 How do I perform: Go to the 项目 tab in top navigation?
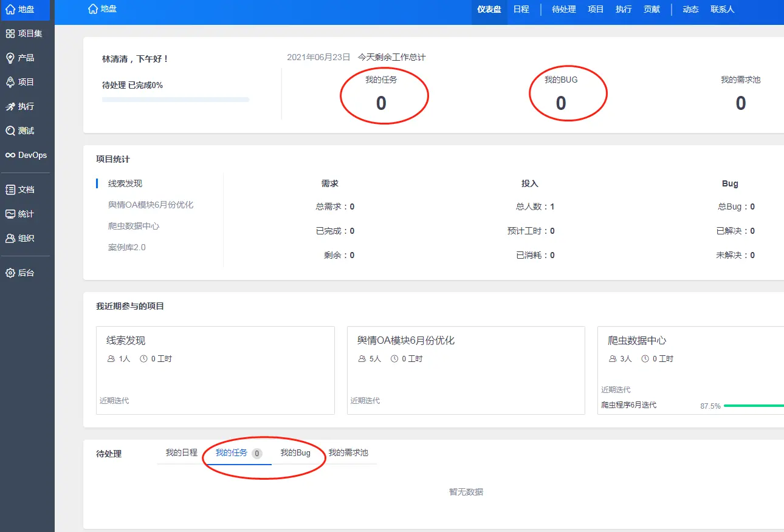[x=596, y=9]
